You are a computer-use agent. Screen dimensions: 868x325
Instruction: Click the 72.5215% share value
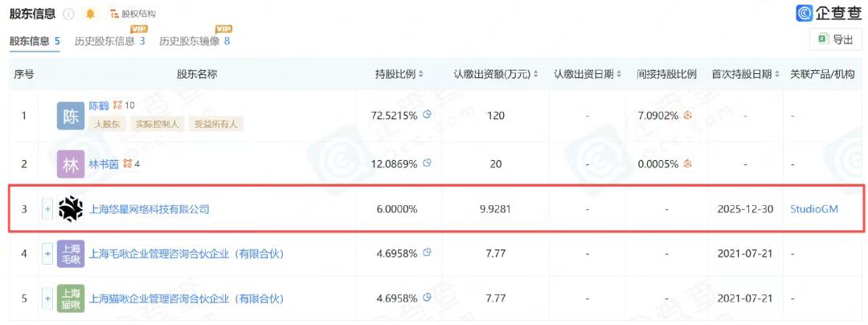pyautogui.click(x=395, y=116)
